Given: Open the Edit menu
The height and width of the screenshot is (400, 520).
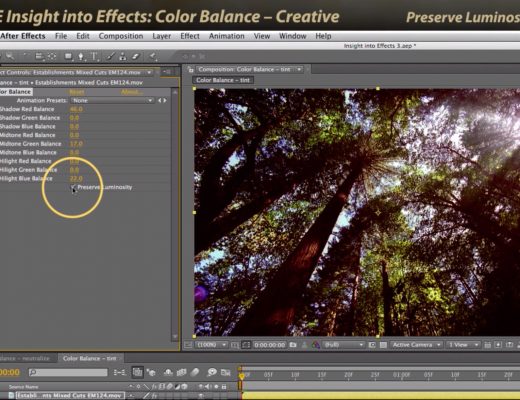Looking at the screenshot, I should tap(83, 36).
